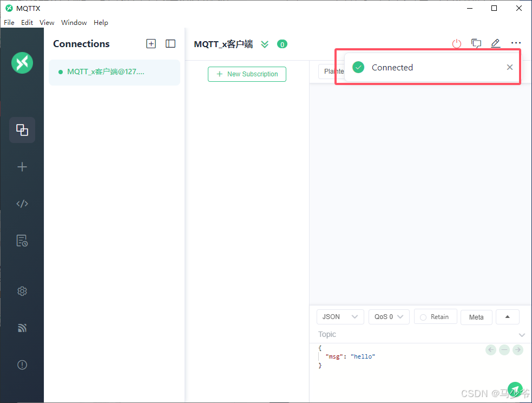Click the green message count badge

pos(282,44)
